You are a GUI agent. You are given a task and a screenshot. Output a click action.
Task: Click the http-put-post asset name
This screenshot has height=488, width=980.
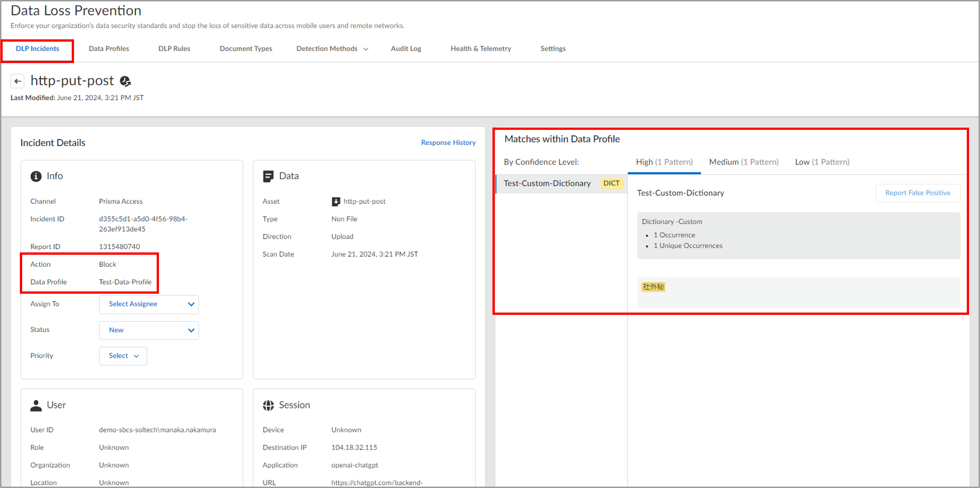click(365, 201)
